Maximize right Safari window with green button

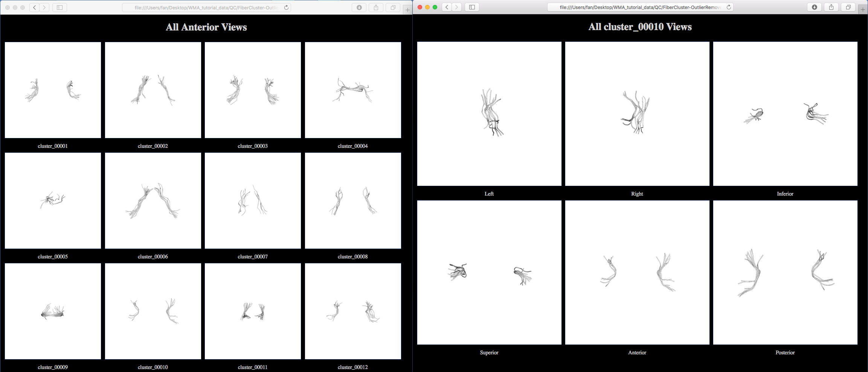[x=435, y=7]
